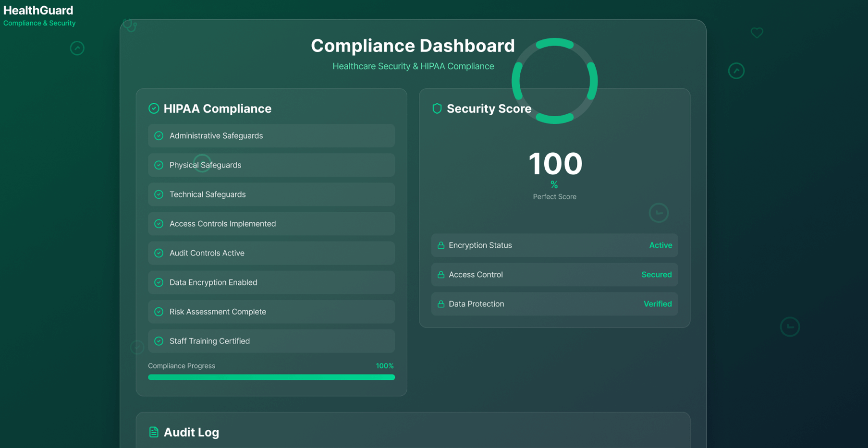Select the document icon next to Audit Log
Viewport: 868px width, 448px height.
tap(154, 432)
